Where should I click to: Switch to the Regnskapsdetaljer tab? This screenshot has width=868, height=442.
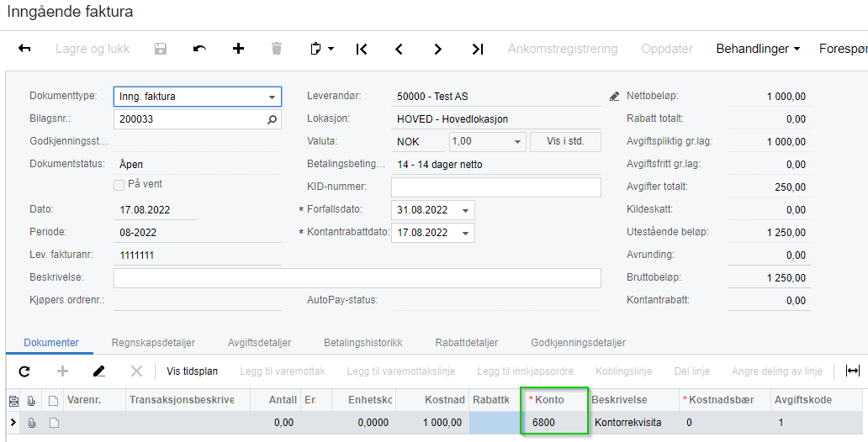coord(153,343)
